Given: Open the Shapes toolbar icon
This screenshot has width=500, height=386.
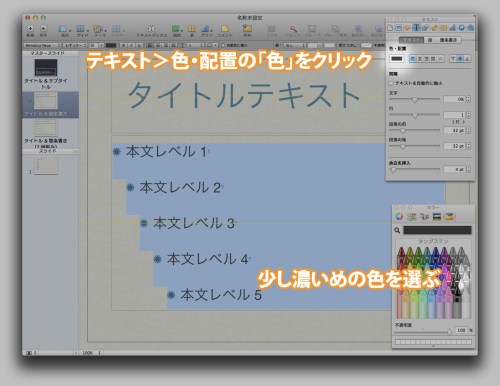Looking at the screenshot, I should coord(176,29).
